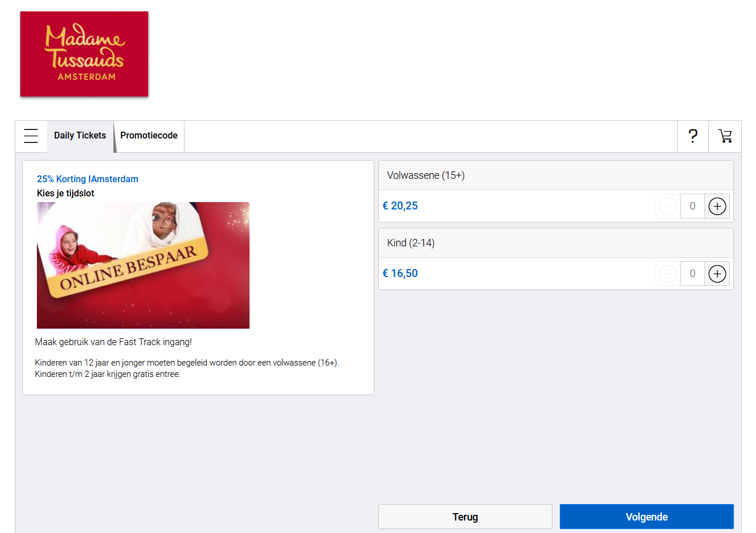
Task: Click the € 20,25 adult price
Action: (400, 206)
